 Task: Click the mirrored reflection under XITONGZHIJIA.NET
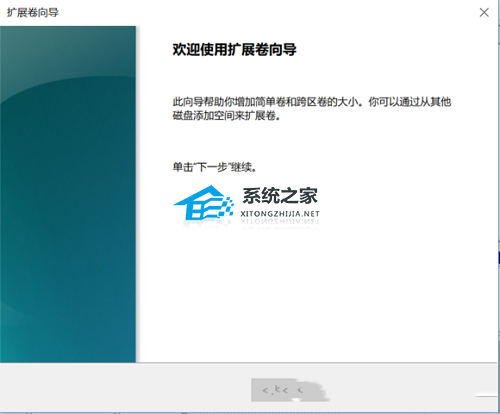280,222
